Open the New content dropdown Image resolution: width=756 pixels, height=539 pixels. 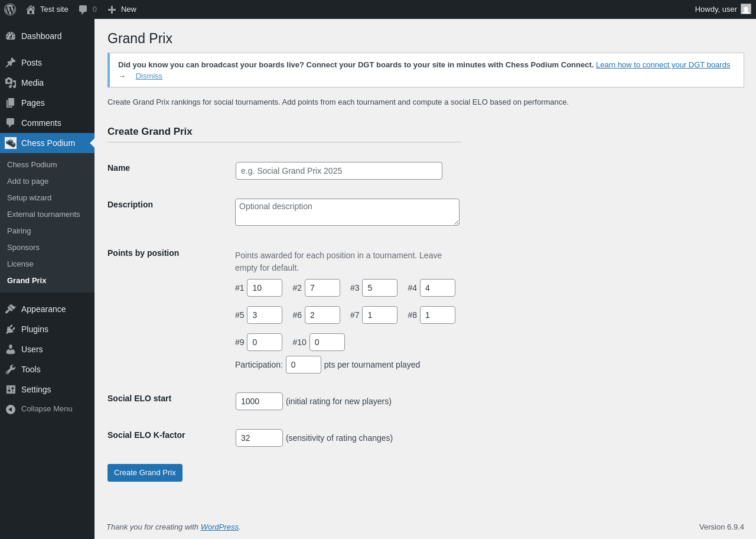point(122,9)
